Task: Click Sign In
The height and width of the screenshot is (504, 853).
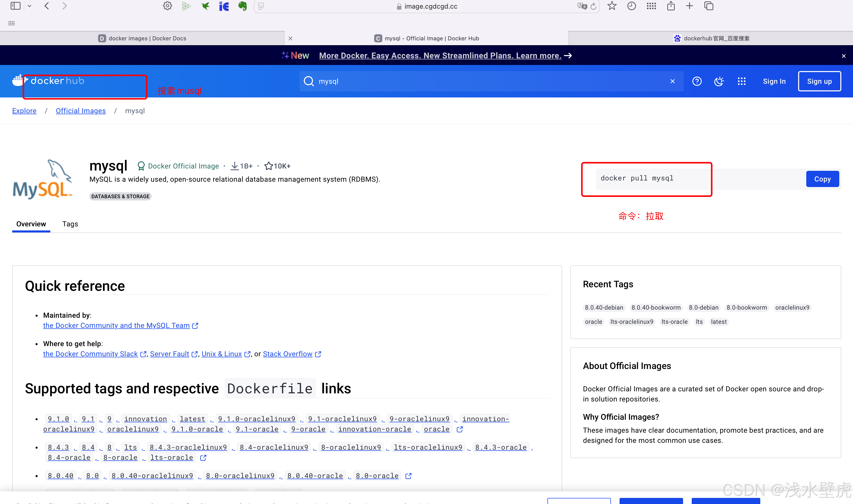Action: click(x=774, y=81)
